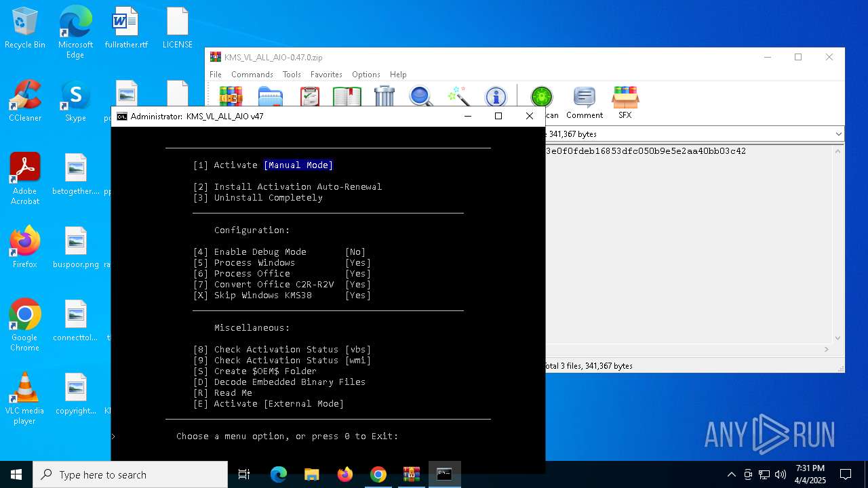This screenshot has width=868, height=488.
Task: Click the Comment toolbar button in WinRAR
Action: pos(585,103)
